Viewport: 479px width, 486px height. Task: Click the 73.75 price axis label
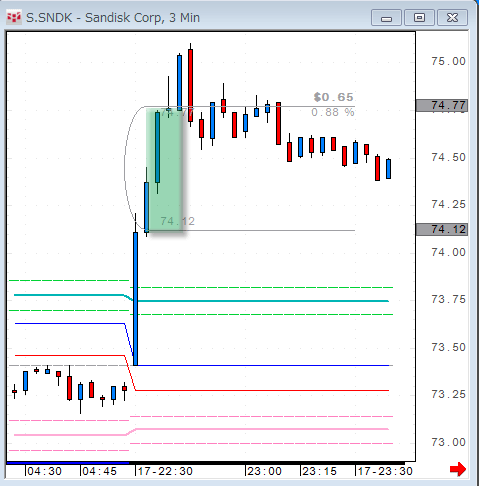(x=448, y=299)
